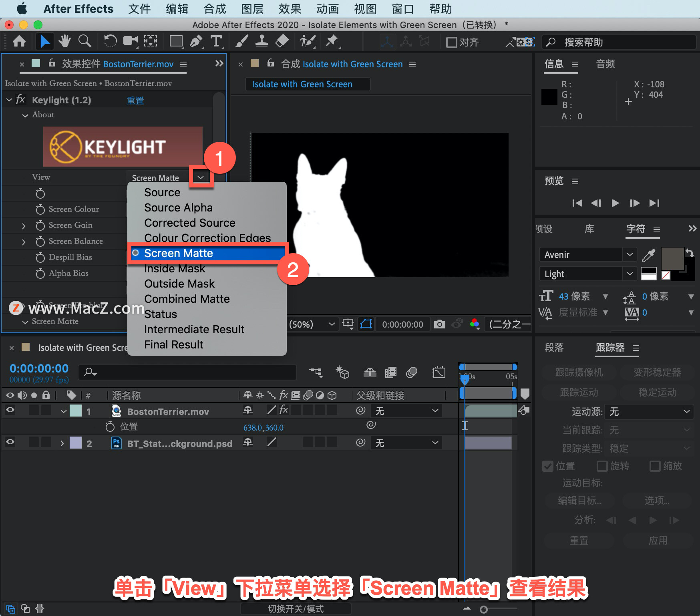The image size is (700, 616).
Task: Uncheck the 位置 tracker checkbox
Action: (x=548, y=466)
